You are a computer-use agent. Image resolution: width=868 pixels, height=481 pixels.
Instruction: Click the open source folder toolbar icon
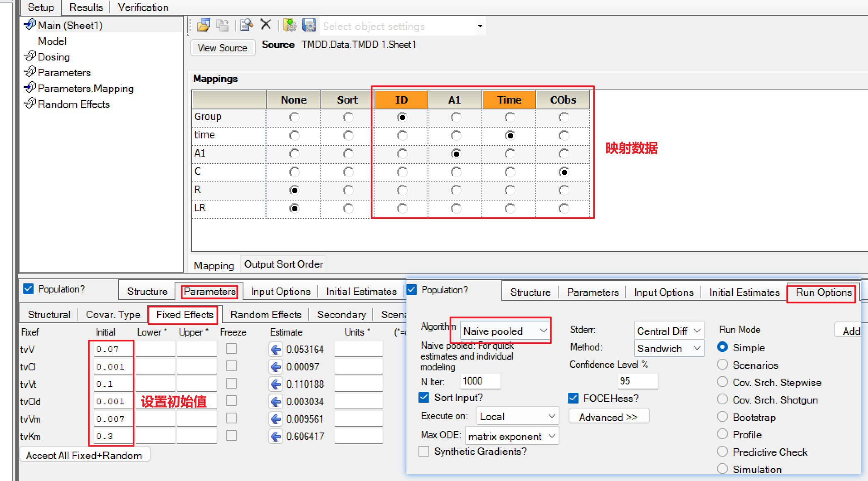tap(203, 26)
